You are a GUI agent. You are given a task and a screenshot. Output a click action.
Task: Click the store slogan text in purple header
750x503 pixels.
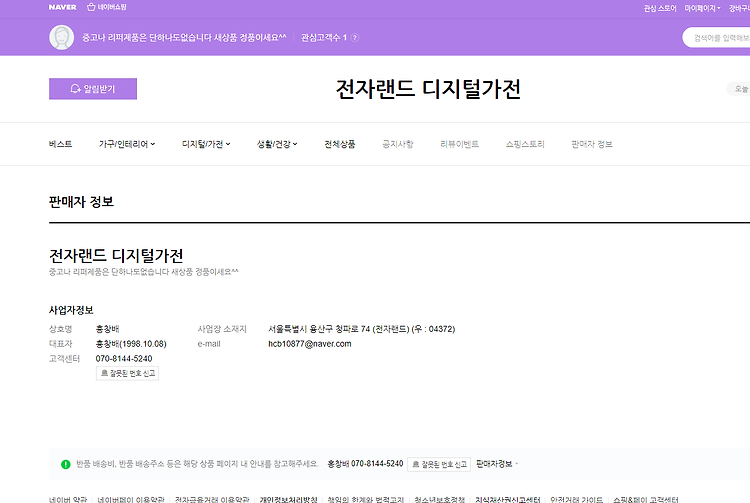[x=184, y=37]
